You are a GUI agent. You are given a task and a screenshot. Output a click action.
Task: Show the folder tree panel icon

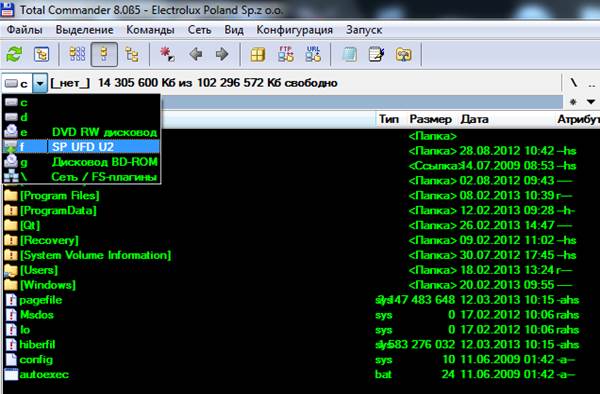(x=132, y=54)
